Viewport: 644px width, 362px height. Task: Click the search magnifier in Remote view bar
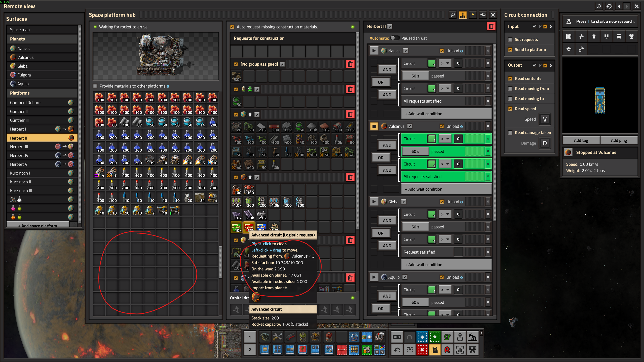click(599, 6)
